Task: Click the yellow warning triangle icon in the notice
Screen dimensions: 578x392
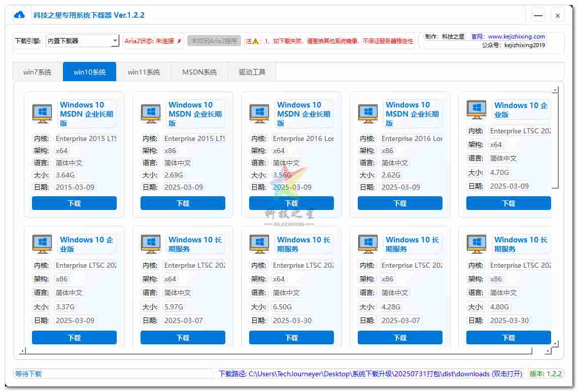Action: (x=256, y=41)
